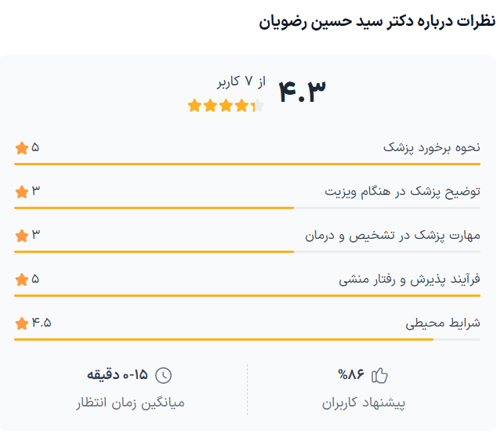Click the overall 4.3 score number
504x437 pixels.
click(x=302, y=91)
